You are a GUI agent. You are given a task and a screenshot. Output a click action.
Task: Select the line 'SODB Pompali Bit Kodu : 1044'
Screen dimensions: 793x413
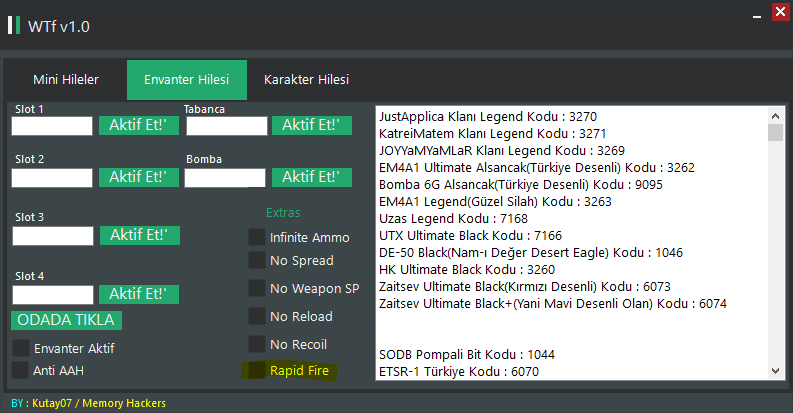click(467, 355)
